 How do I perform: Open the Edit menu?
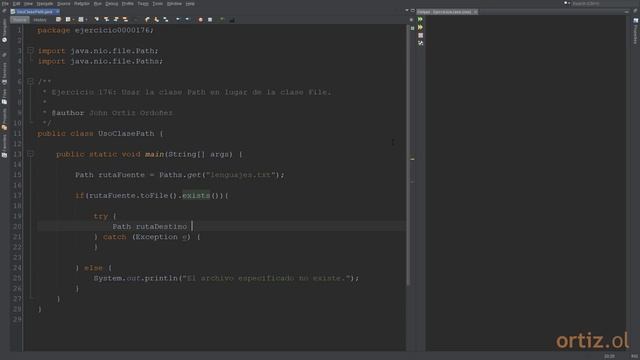16,4
